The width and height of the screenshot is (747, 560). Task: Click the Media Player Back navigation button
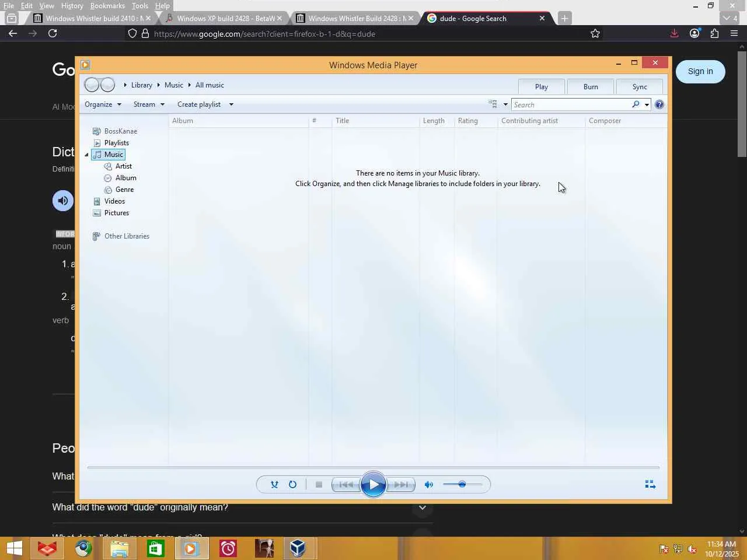(x=92, y=85)
